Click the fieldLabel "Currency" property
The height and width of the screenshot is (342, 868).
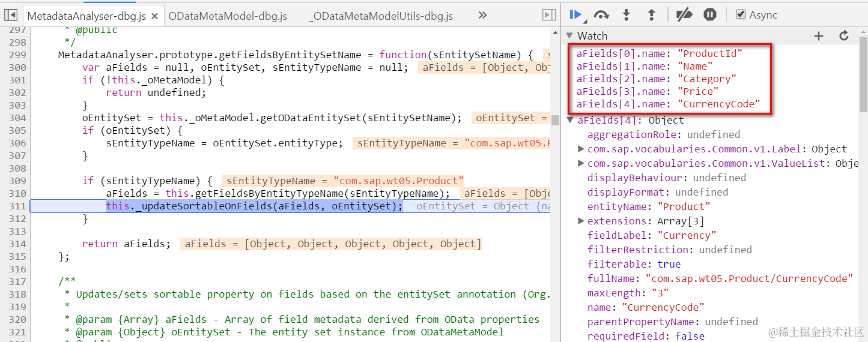pyautogui.click(x=652, y=235)
